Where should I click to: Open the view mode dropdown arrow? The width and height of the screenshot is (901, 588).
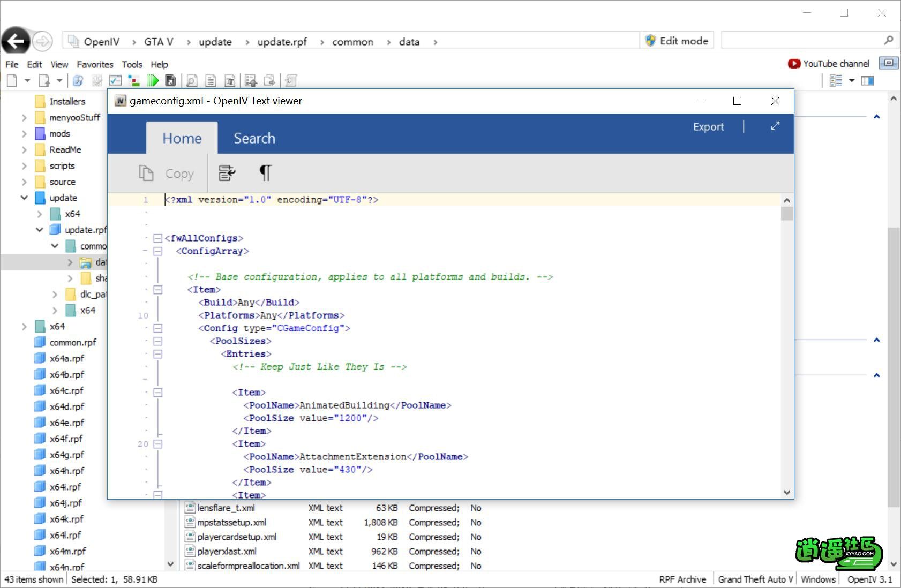tap(852, 81)
